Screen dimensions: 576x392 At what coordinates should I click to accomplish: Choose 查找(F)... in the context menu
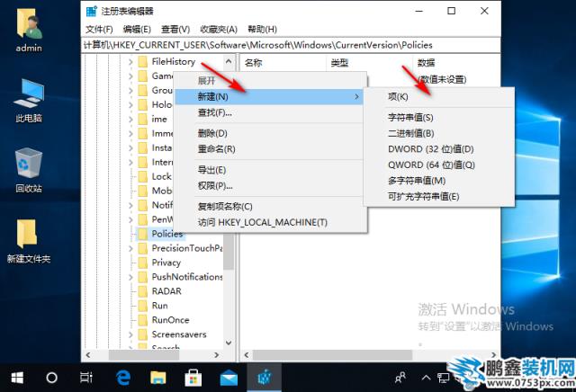[269, 112]
